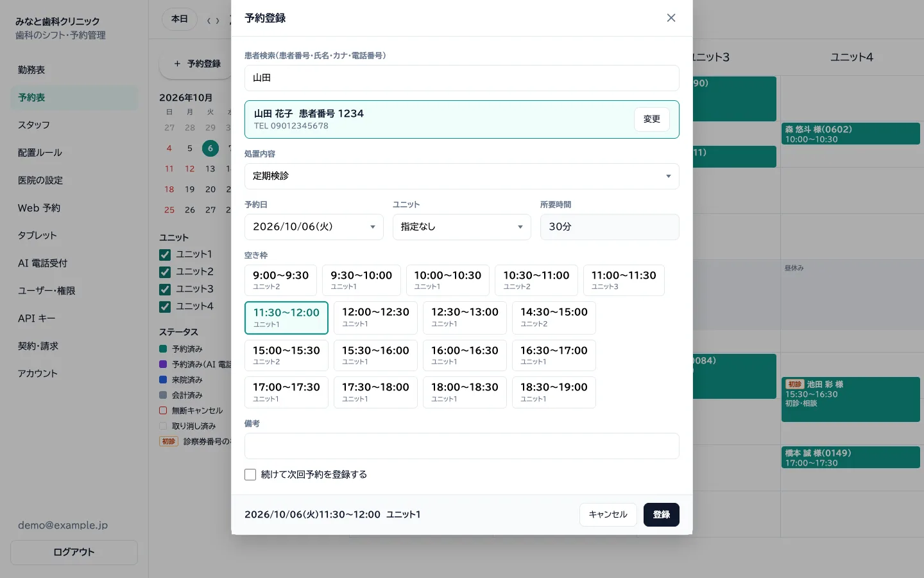Select the 14:30~15:00 ユニット2 slot
924x578 pixels.
click(554, 318)
